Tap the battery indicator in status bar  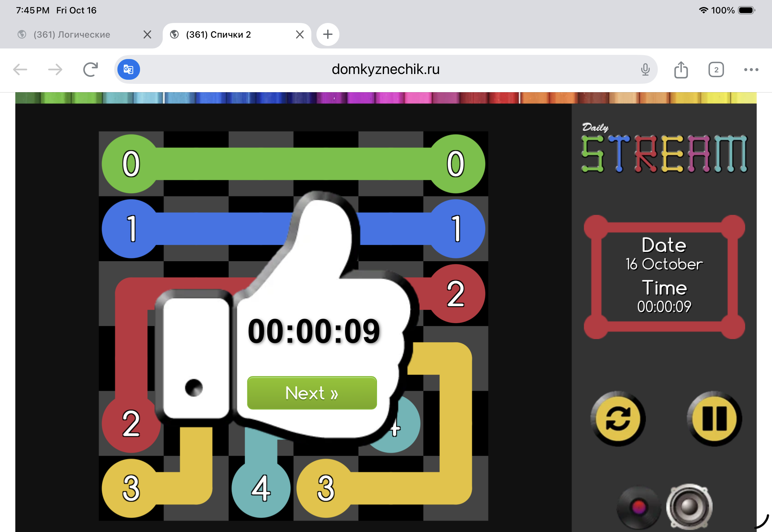click(x=746, y=10)
